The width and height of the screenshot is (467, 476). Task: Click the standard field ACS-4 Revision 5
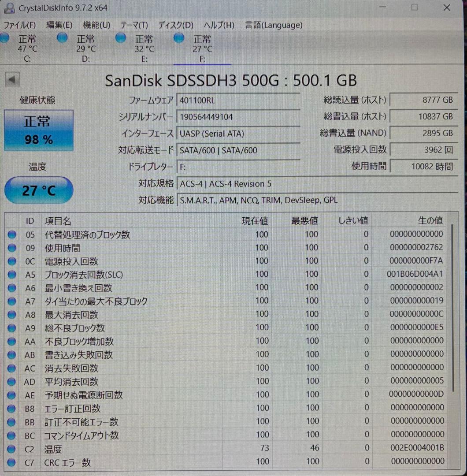point(317,184)
